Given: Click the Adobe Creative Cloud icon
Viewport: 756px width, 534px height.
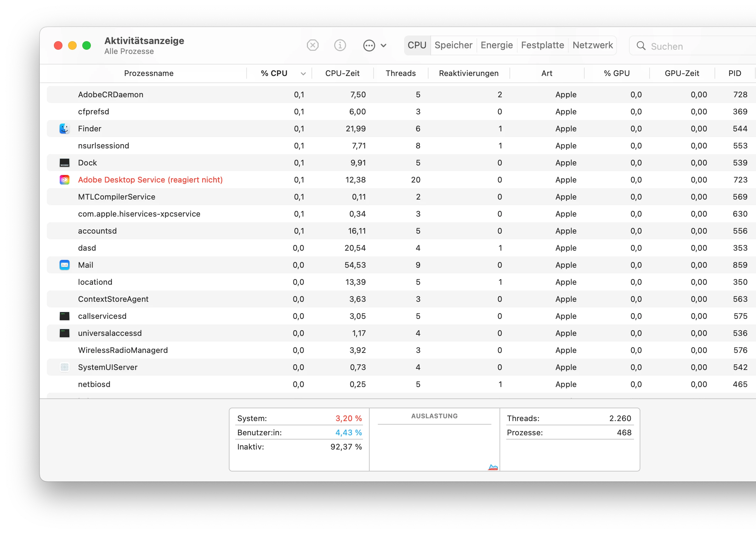Looking at the screenshot, I should (x=64, y=180).
